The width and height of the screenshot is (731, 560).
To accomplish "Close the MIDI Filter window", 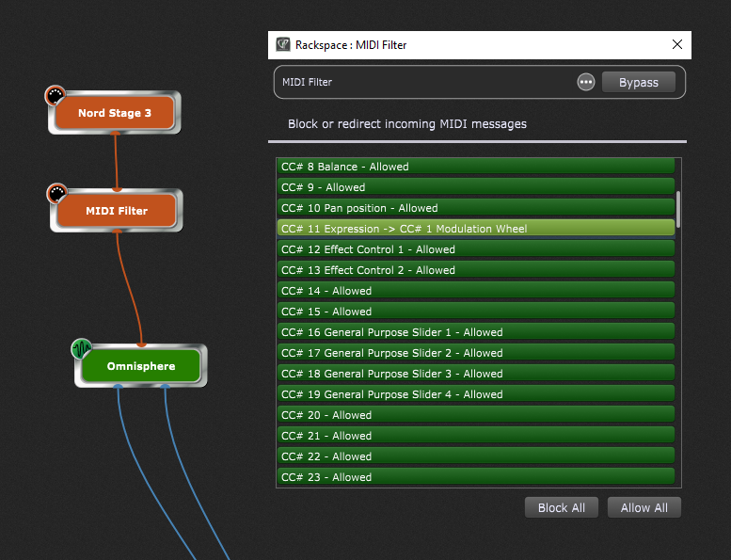I will pyautogui.click(x=677, y=45).
